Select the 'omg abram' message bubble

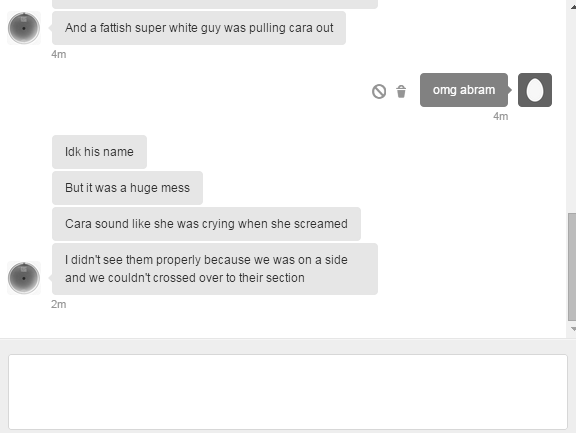click(464, 90)
